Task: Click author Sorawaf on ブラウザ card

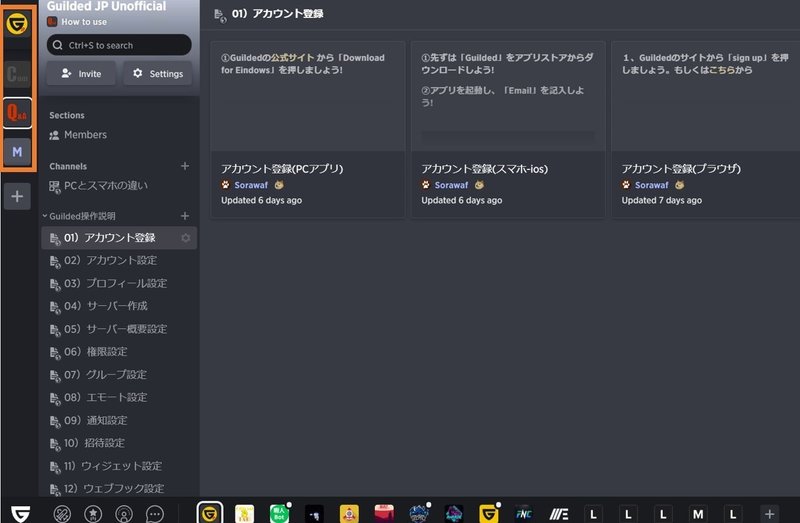Action: 652,185
